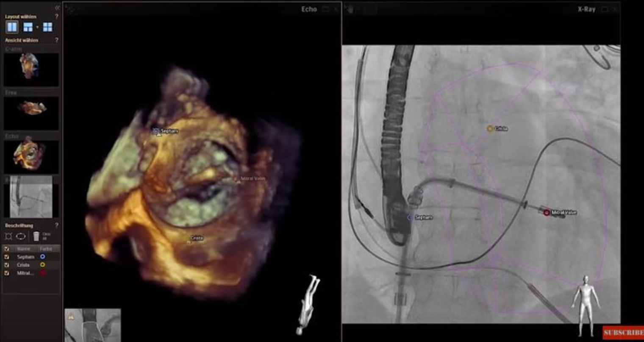Choose the three-pane layout icon
The width and height of the screenshot is (644, 342).
coord(28,27)
